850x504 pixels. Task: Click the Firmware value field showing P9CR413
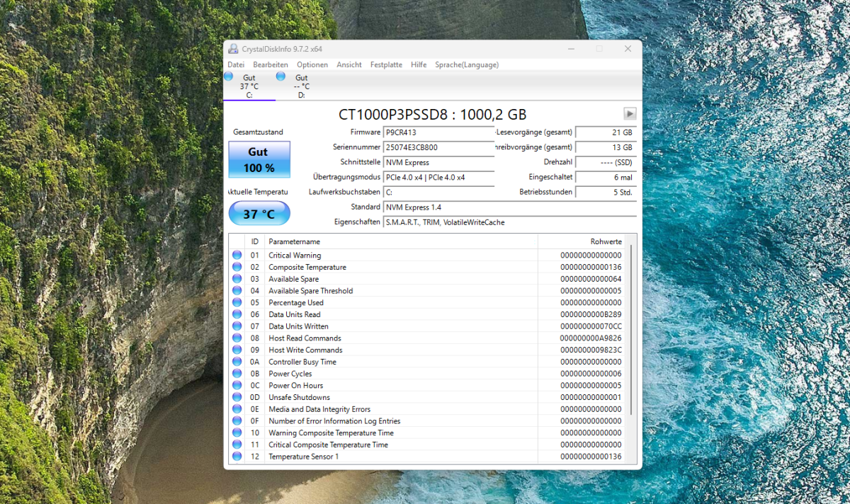438,132
